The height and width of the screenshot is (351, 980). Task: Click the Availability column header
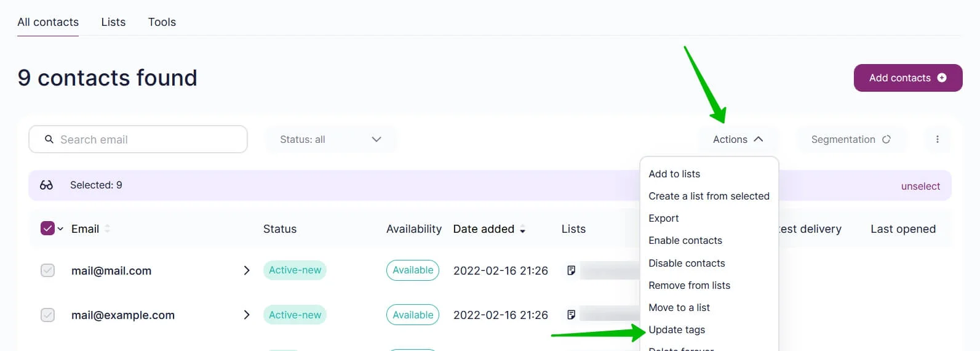[x=414, y=228]
